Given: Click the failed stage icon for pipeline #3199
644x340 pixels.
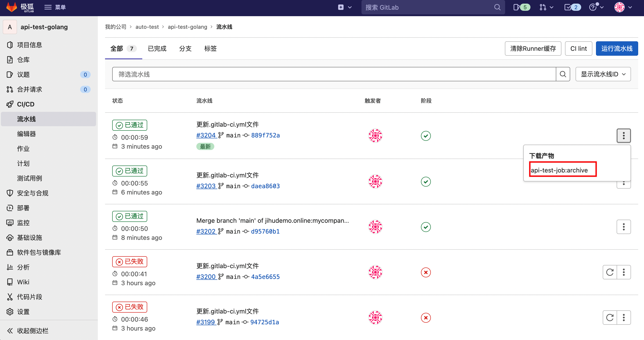Looking at the screenshot, I should coord(425,318).
